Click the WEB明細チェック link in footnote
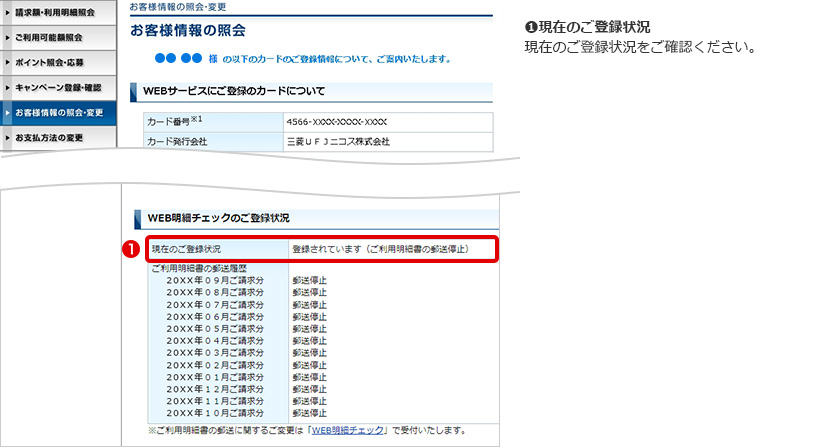This screenshot has height=447, width=835. coord(349,431)
